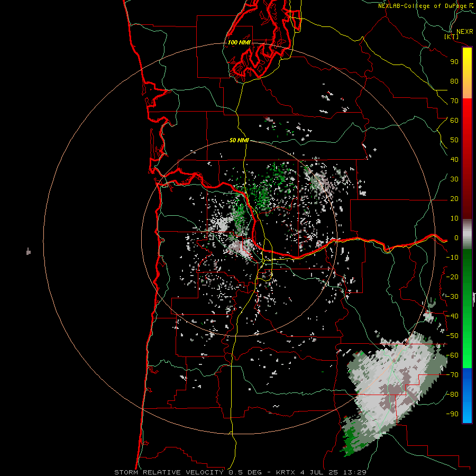Click the blue bottom segment of color bar
This screenshot has height=476, width=476.
pos(467,396)
